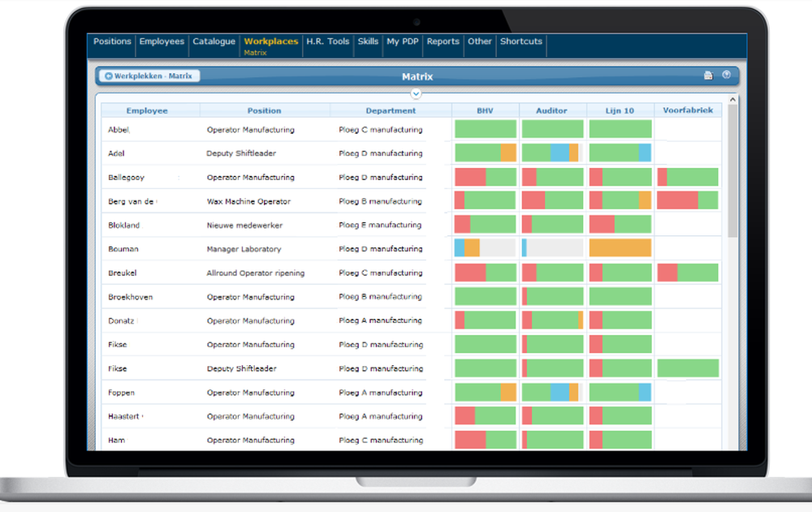Click Berg van de's department Ploeg B manufacturing
This screenshot has width=812, height=512.
[381, 201]
